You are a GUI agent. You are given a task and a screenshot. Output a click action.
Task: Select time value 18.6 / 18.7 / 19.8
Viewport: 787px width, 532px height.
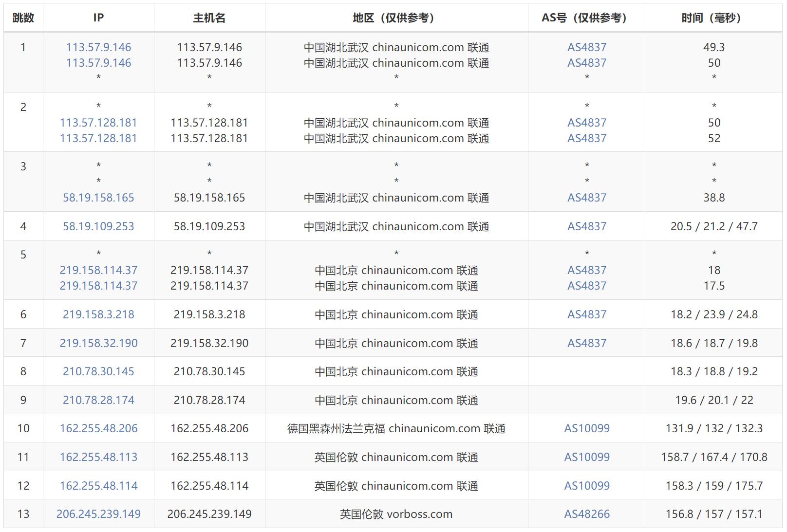click(714, 343)
